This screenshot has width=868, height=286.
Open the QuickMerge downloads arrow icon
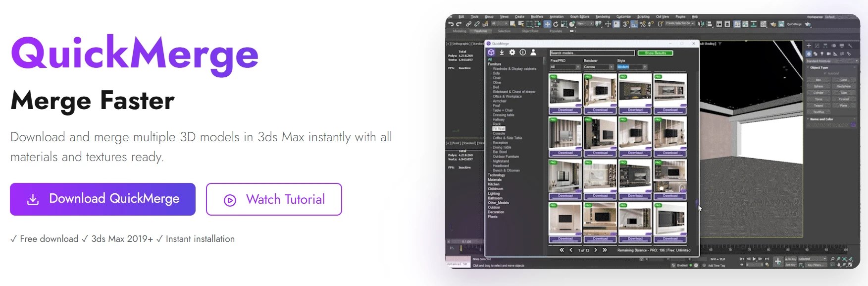tap(502, 52)
